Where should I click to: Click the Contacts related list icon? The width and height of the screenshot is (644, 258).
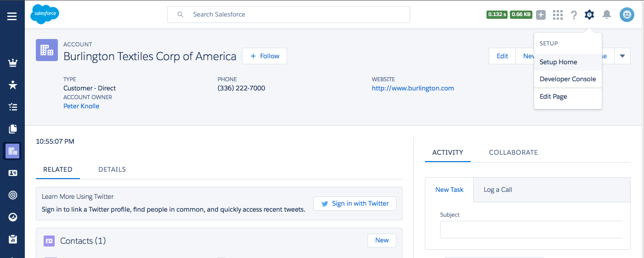[49, 241]
